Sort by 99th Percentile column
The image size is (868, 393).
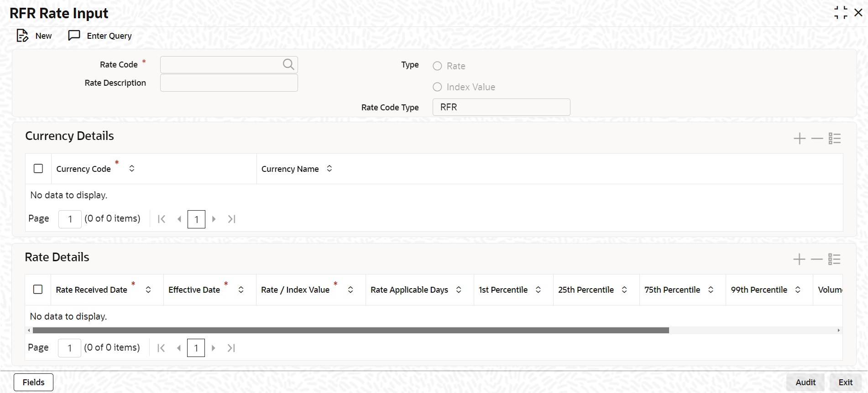(798, 290)
